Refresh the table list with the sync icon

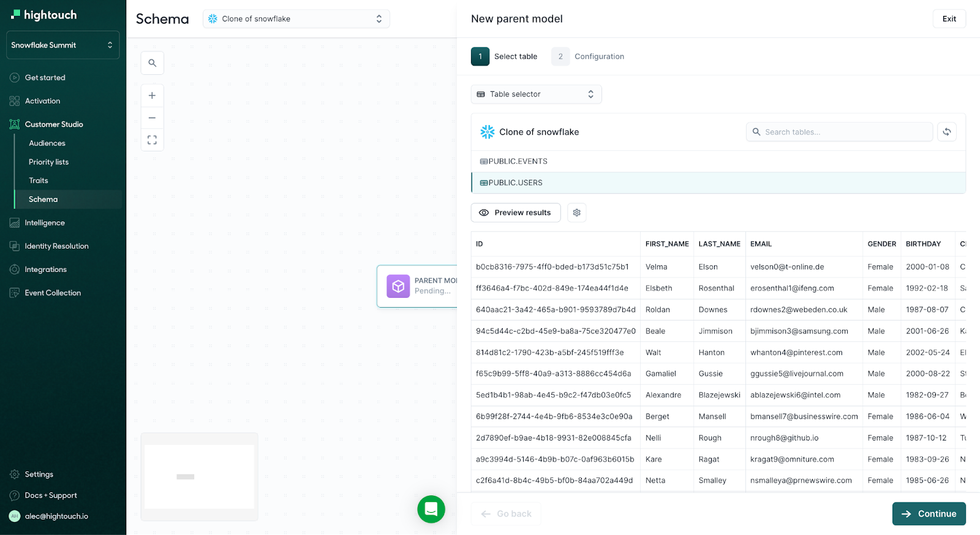coord(946,132)
